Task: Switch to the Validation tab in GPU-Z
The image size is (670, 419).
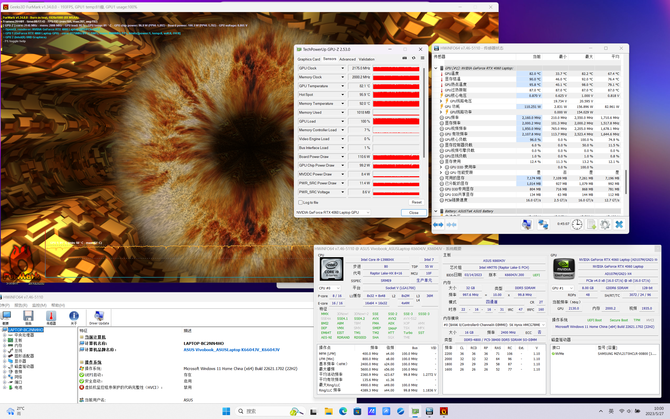Action: (367, 59)
